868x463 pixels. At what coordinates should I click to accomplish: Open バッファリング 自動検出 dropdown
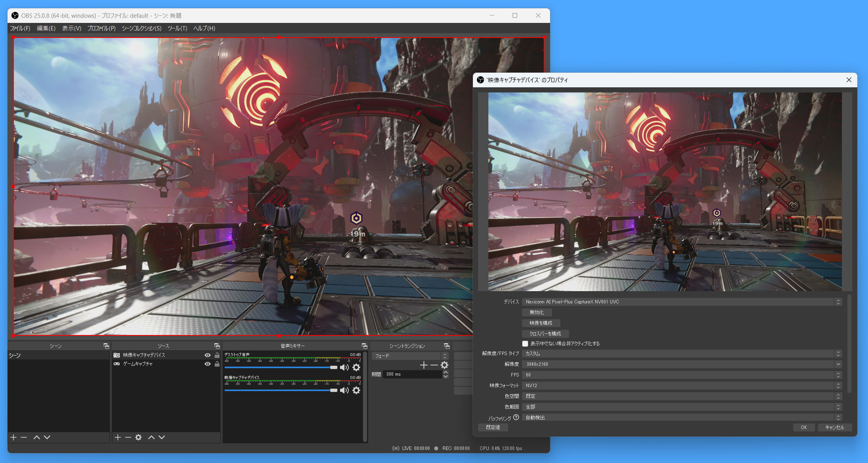coord(682,418)
